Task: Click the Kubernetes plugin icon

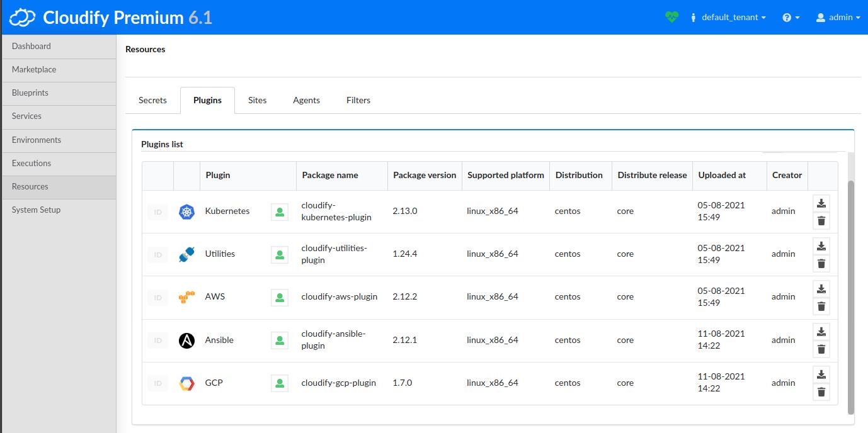Action: pos(186,211)
